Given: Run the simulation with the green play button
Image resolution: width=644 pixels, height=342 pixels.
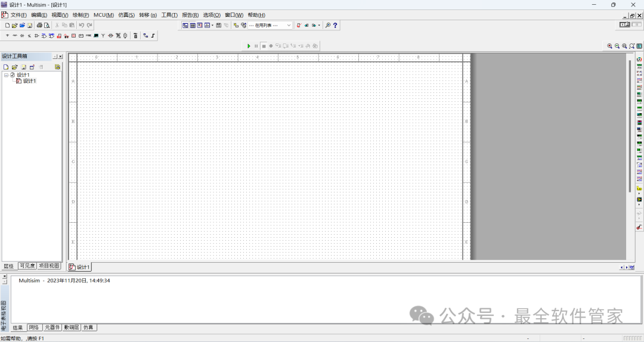Looking at the screenshot, I should pos(249,46).
